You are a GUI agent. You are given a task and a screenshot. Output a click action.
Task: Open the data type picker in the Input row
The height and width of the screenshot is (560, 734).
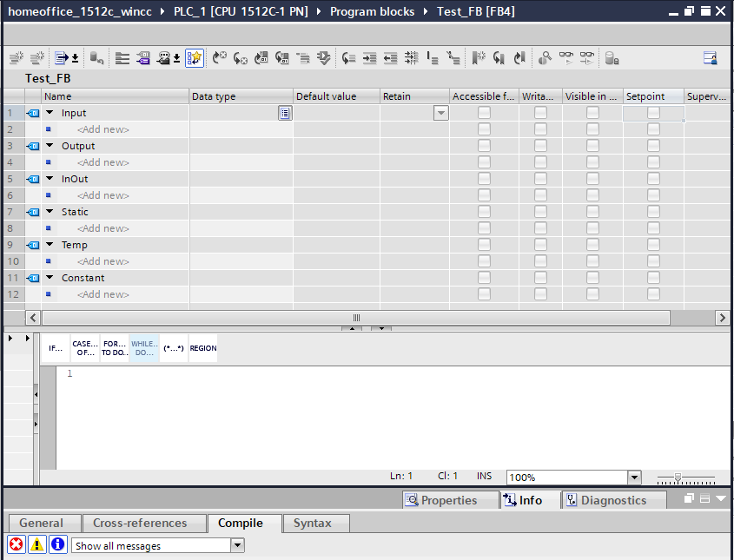click(285, 113)
